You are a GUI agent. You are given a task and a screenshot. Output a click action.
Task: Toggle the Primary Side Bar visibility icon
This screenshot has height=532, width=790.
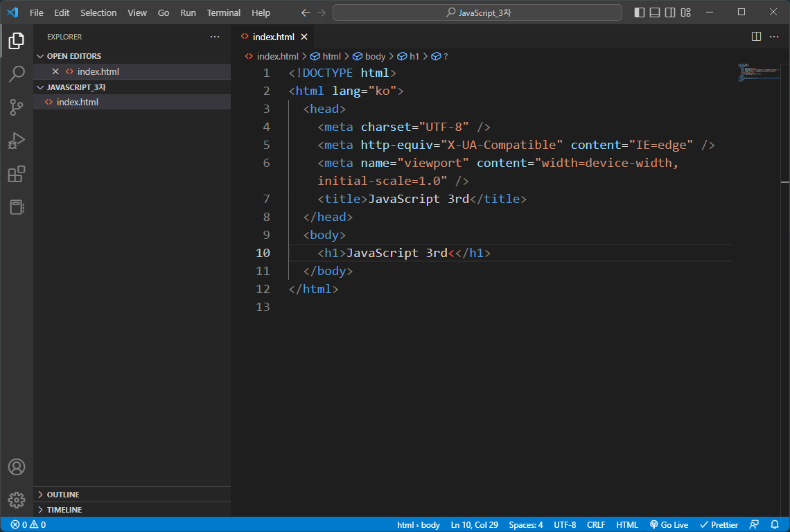pyautogui.click(x=638, y=12)
